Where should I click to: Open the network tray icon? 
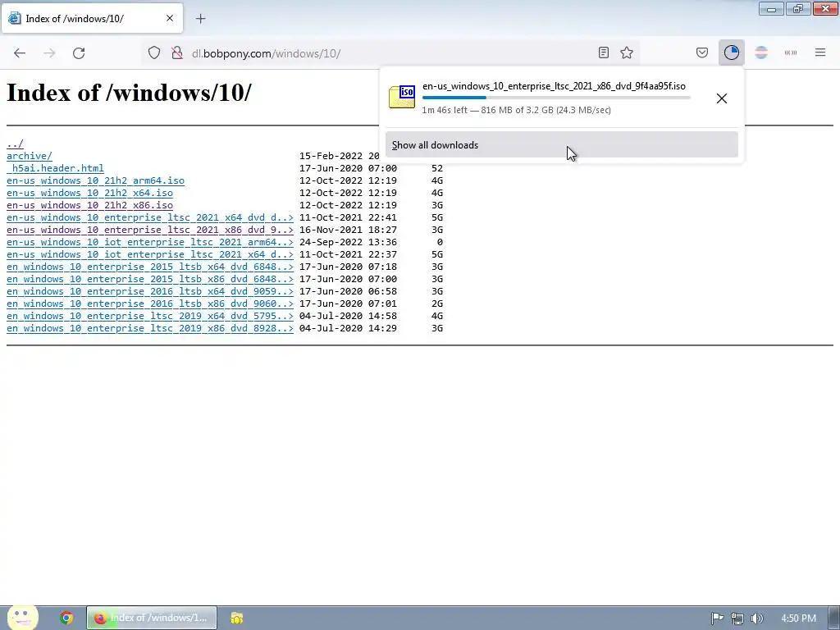pos(737,619)
